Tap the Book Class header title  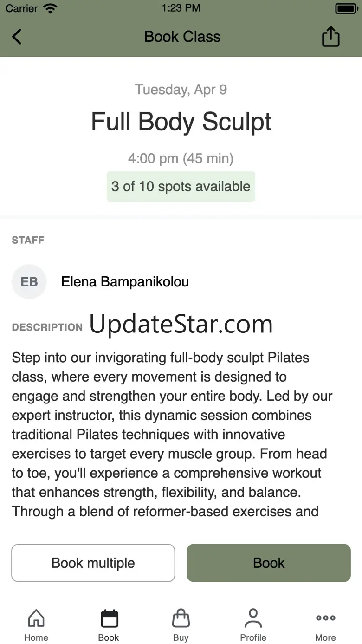click(x=182, y=37)
